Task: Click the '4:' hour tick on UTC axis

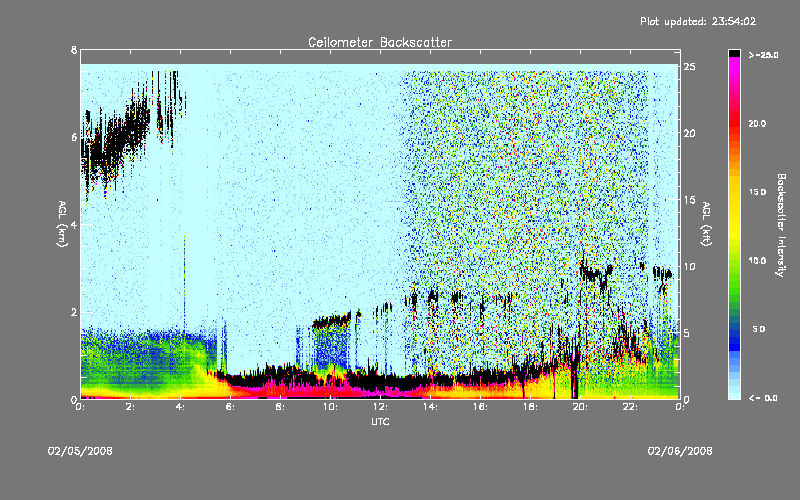Action: click(181, 407)
